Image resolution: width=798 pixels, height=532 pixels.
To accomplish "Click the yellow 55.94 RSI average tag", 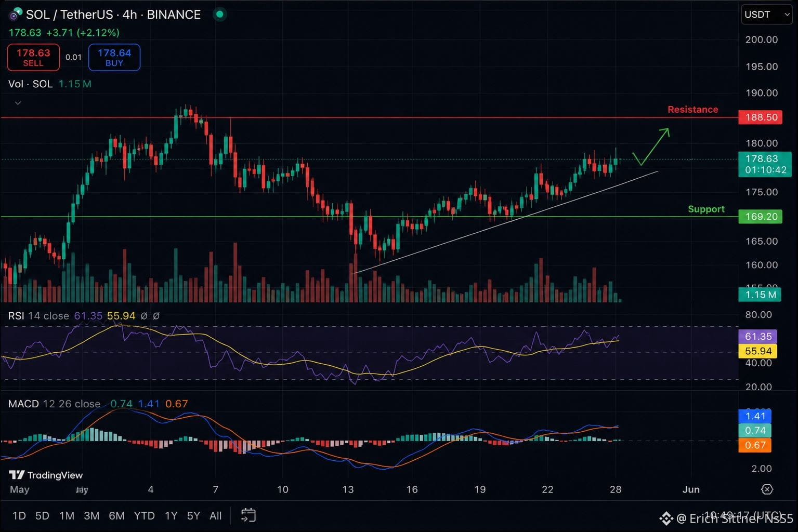I will pyautogui.click(x=757, y=351).
